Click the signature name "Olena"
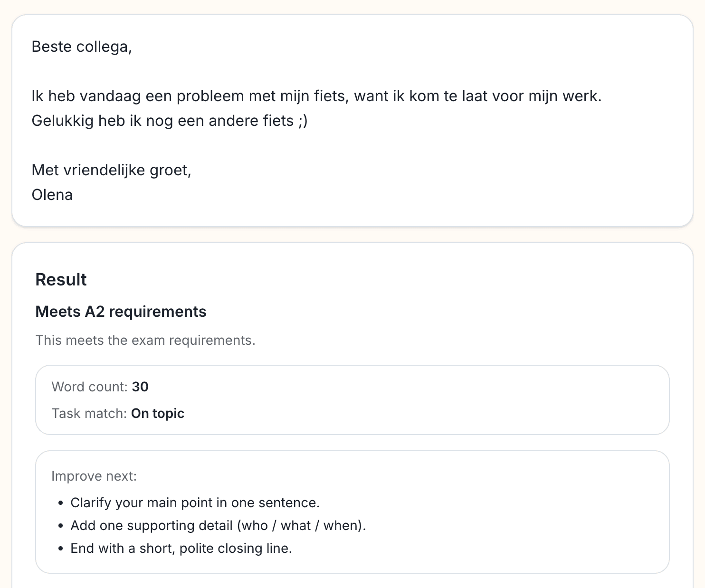The image size is (705, 588). coord(52,195)
